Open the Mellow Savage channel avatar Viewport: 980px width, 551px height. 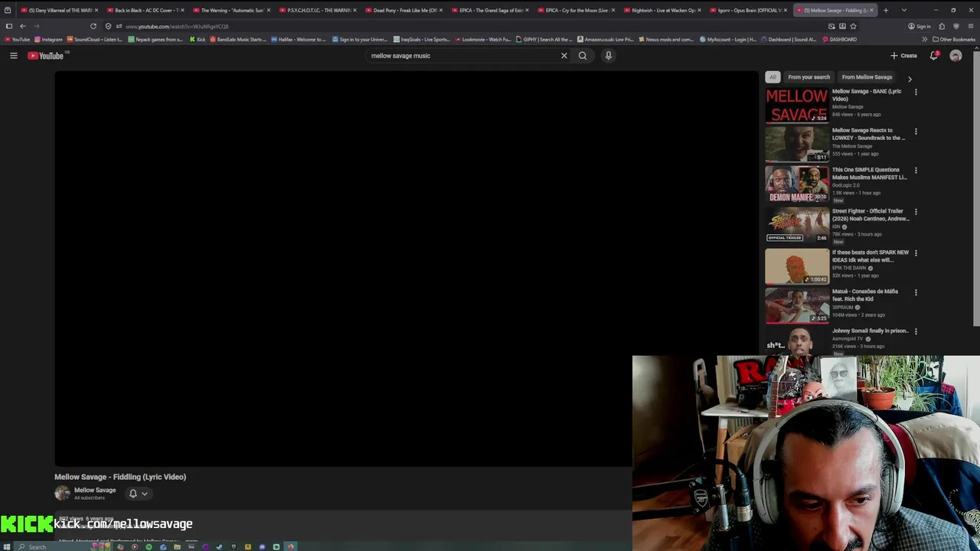coord(62,494)
